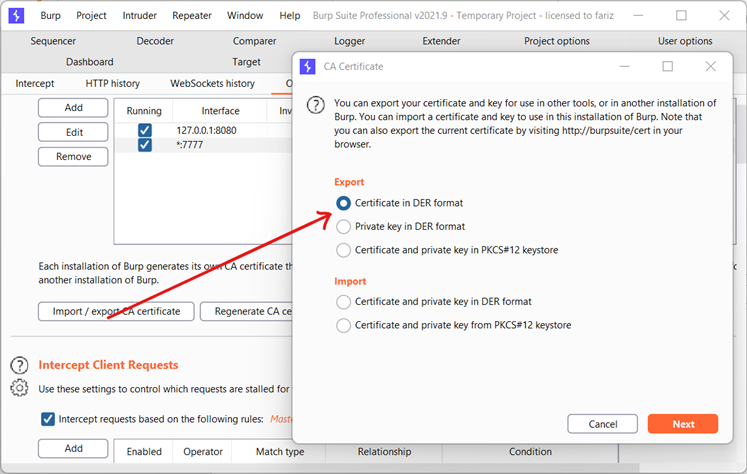Switch to the Decoder tab
Image resolution: width=747 pixels, height=474 pixels.
(155, 41)
